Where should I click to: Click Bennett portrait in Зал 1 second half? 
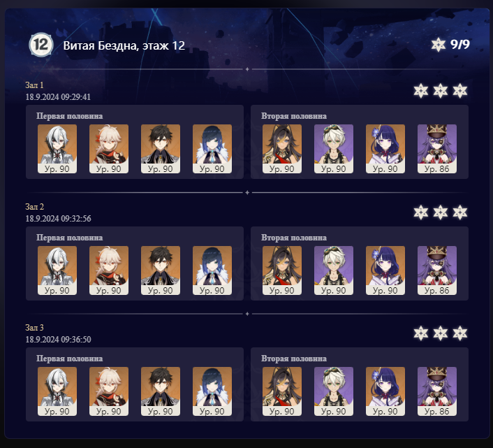(334, 149)
